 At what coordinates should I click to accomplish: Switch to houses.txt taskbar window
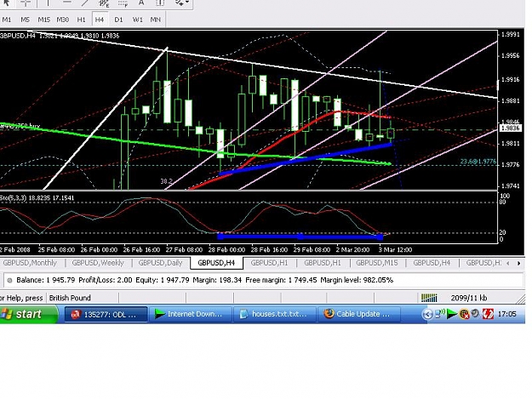pyautogui.click(x=275, y=314)
